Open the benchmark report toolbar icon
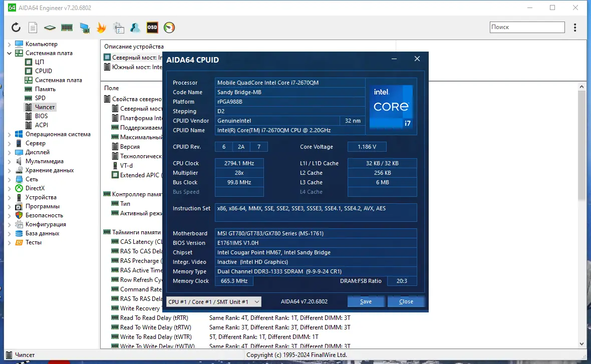Image resolution: width=591 pixels, height=364 pixels. point(118,28)
